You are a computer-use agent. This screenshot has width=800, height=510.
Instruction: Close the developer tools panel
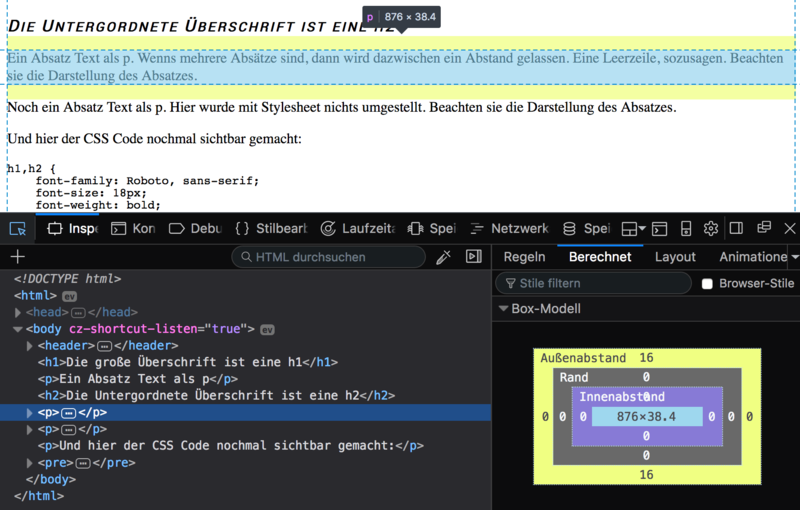(x=789, y=228)
